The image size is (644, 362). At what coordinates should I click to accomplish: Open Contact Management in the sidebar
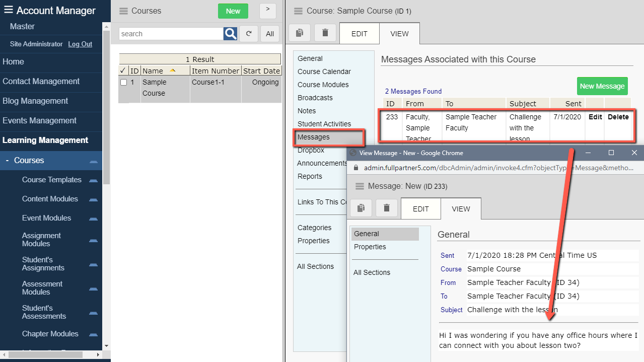(41, 81)
